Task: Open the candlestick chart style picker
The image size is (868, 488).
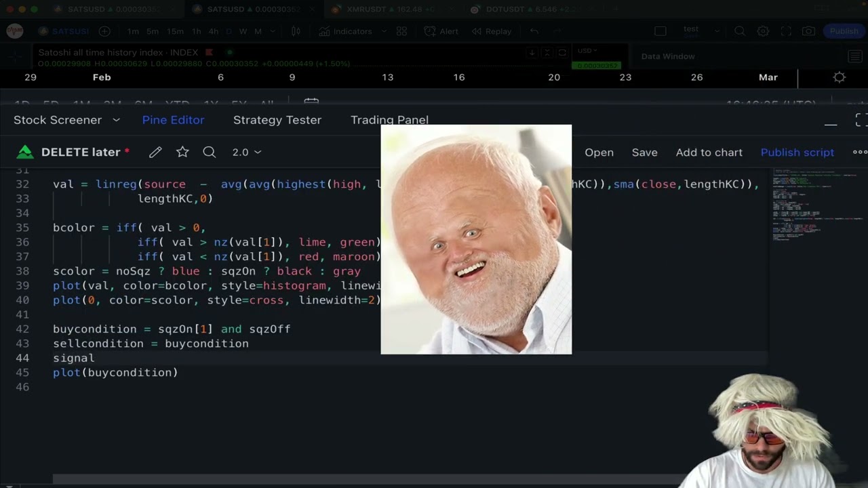Action: (x=296, y=31)
